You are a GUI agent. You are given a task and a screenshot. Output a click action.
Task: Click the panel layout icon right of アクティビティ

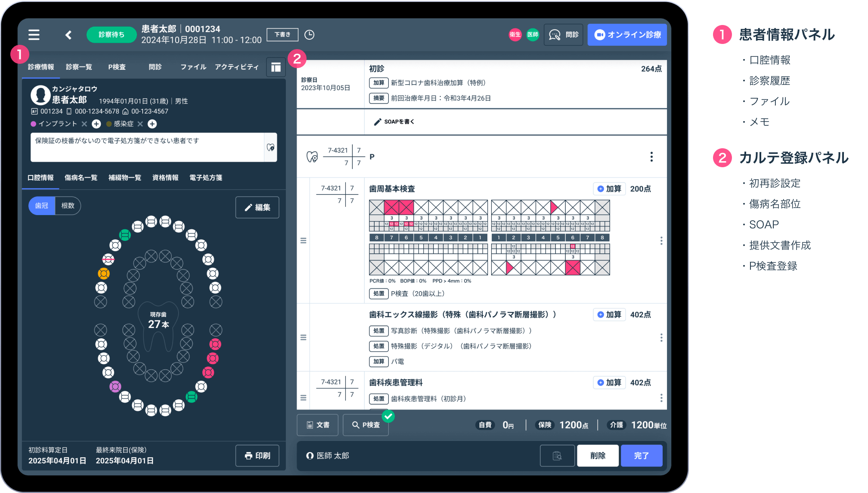point(276,67)
